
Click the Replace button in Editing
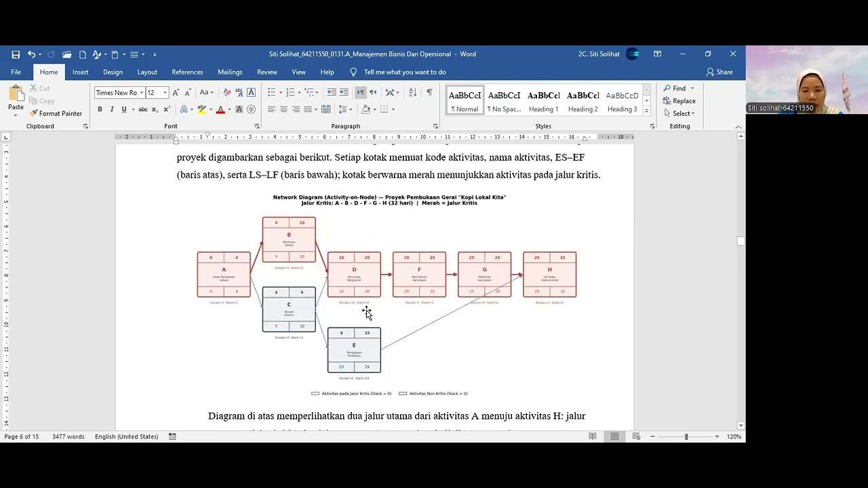pyautogui.click(x=679, y=101)
